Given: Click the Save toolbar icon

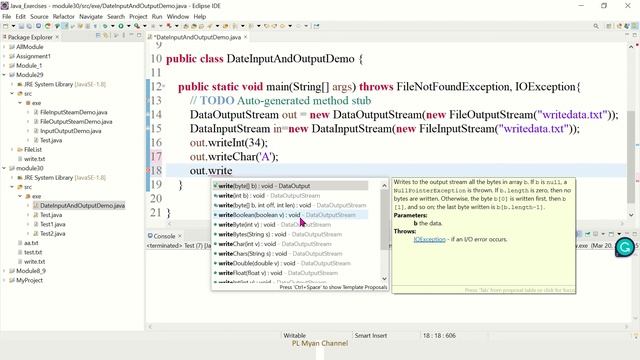Looking at the screenshot, I should [x=21, y=26].
